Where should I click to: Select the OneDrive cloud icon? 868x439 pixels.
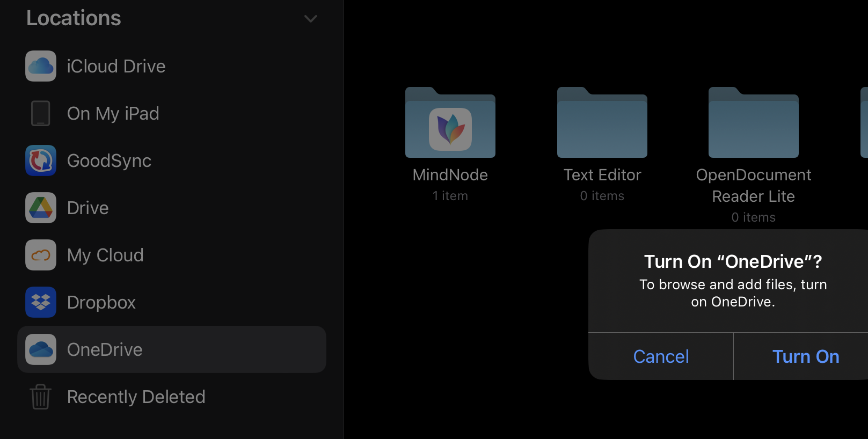(x=41, y=349)
